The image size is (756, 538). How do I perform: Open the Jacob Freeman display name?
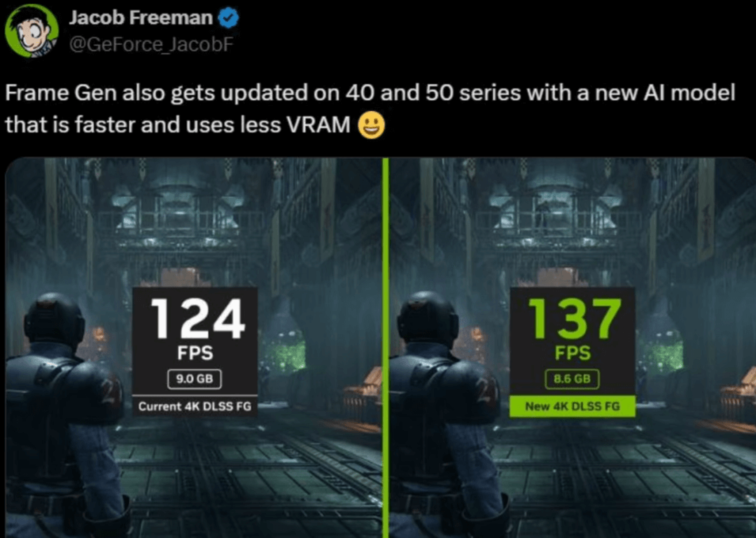(140, 18)
